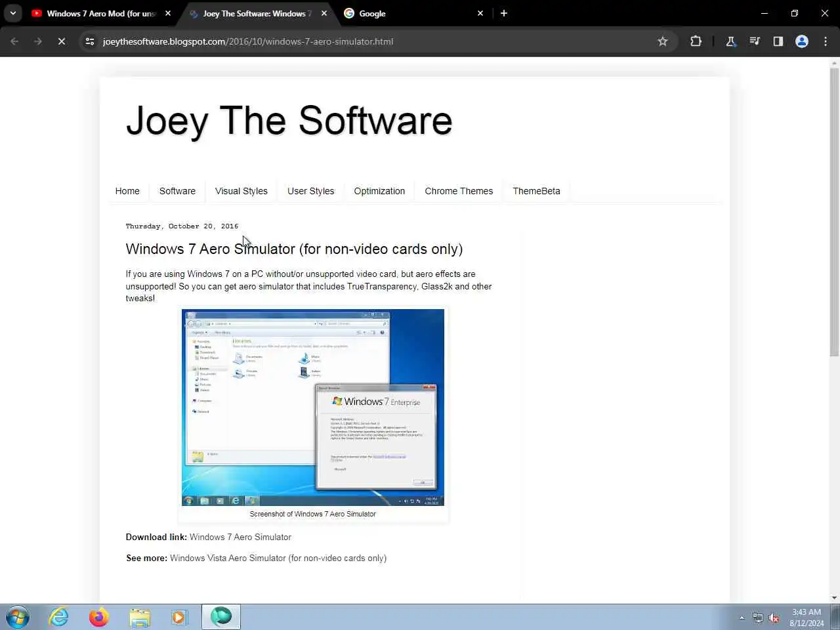Open the Windows 7 Aero Simulator download link
840x630 pixels.
tap(240, 537)
